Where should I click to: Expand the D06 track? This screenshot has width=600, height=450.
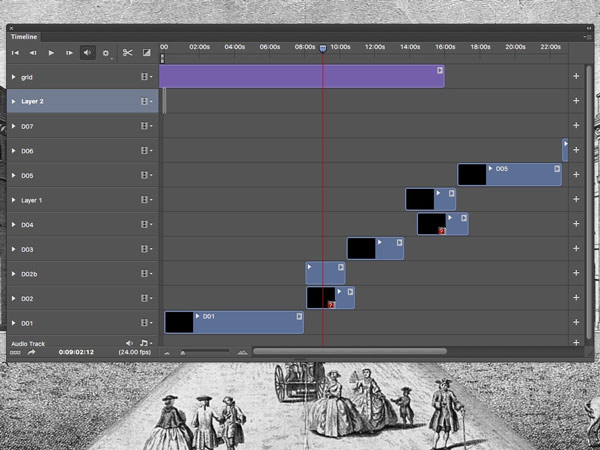coord(13,151)
